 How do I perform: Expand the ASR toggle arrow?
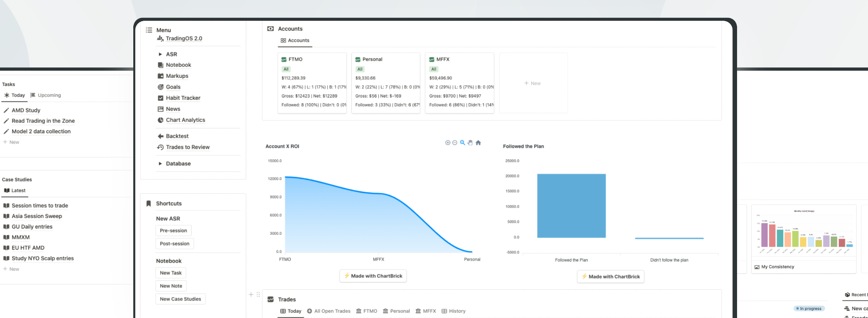(x=160, y=54)
